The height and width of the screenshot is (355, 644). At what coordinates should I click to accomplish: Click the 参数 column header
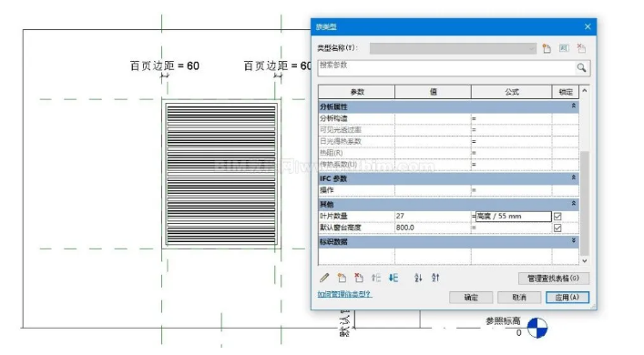tap(356, 92)
